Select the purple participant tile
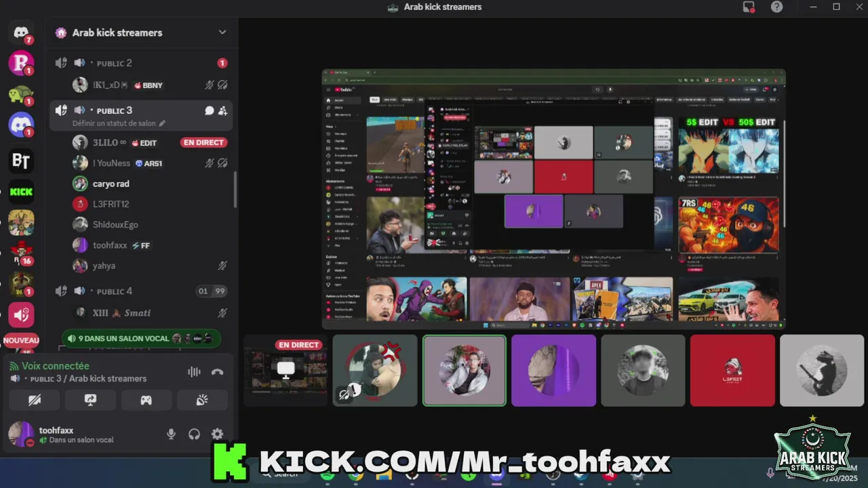The height and width of the screenshot is (488, 868). coord(554,370)
